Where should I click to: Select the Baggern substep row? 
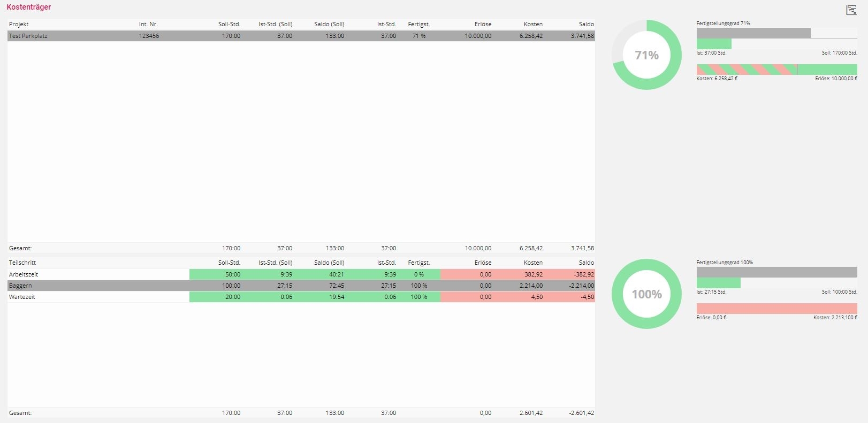point(20,286)
